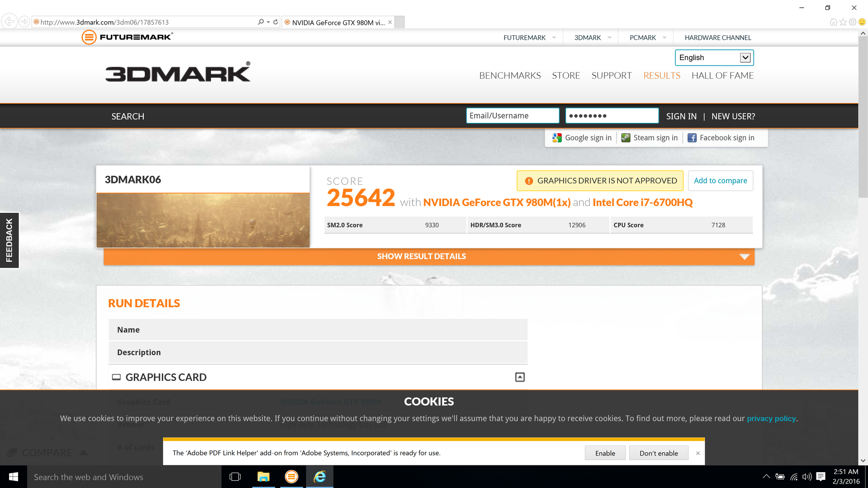Open the browser home icon

click(x=833, y=22)
